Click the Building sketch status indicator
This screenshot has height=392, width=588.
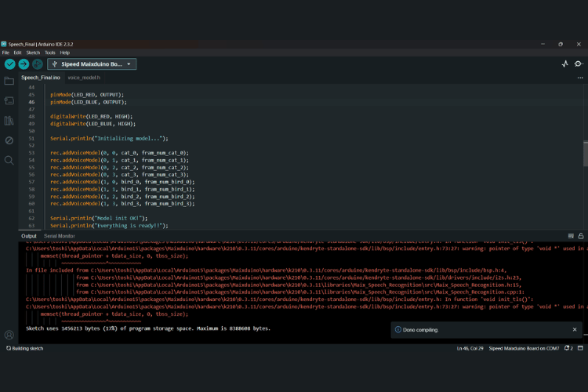point(25,348)
